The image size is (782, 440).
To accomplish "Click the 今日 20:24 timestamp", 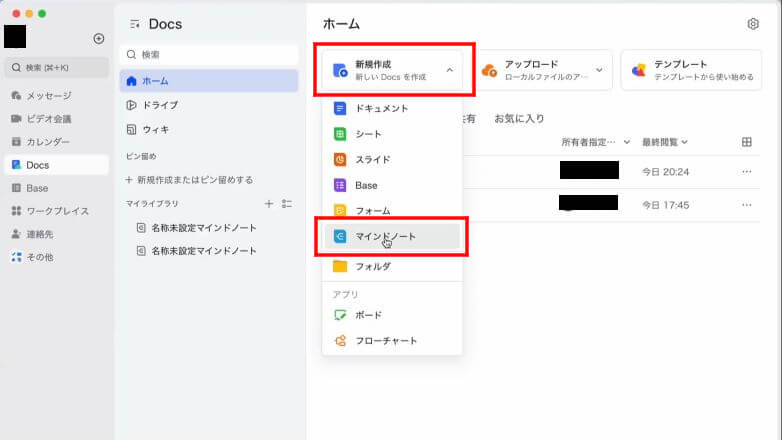I will click(665, 172).
